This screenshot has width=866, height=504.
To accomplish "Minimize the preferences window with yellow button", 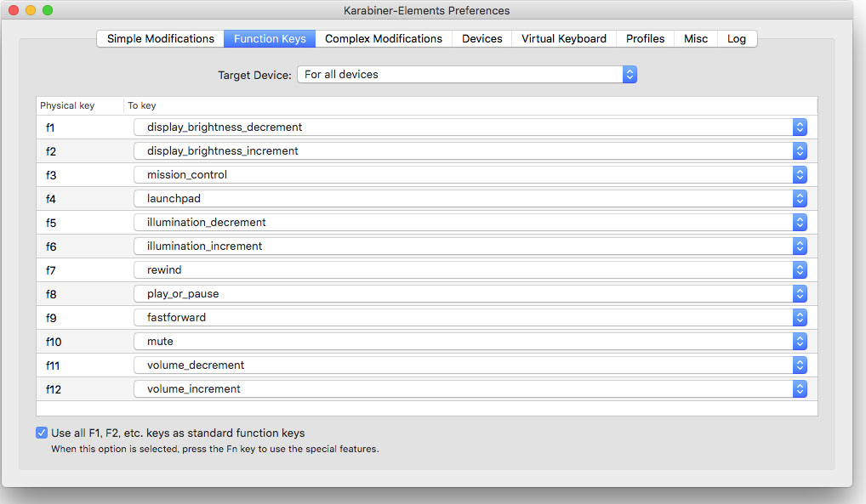I will point(31,10).
